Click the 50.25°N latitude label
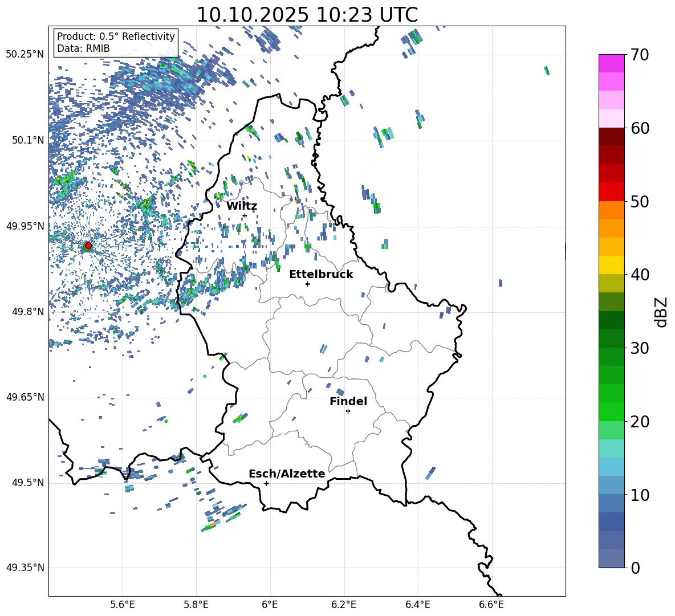Viewport: 675px width, 616px height. (x=25, y=55)
